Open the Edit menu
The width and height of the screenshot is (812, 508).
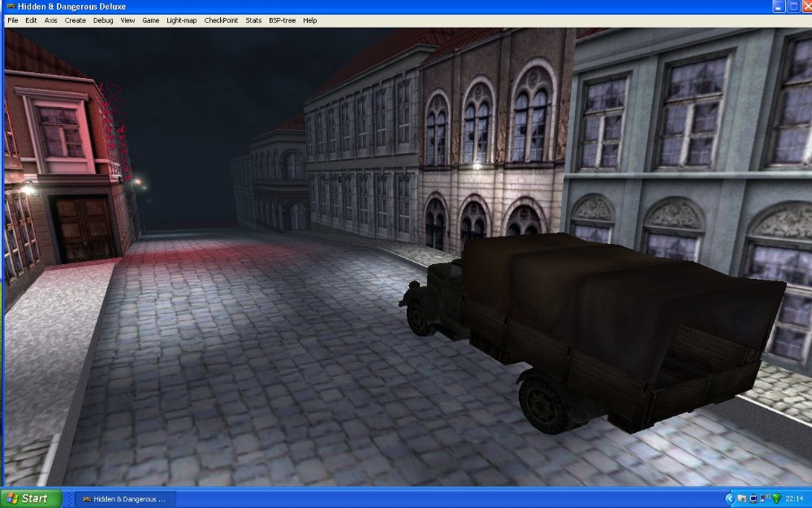pyautogui.click(x=31, y=20)
